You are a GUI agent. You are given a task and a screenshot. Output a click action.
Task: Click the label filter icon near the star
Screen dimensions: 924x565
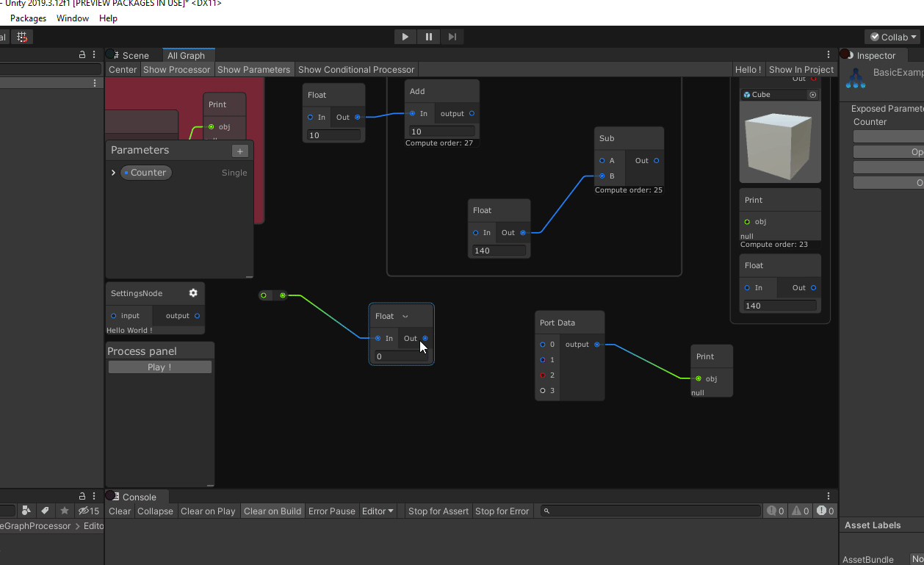46,511
